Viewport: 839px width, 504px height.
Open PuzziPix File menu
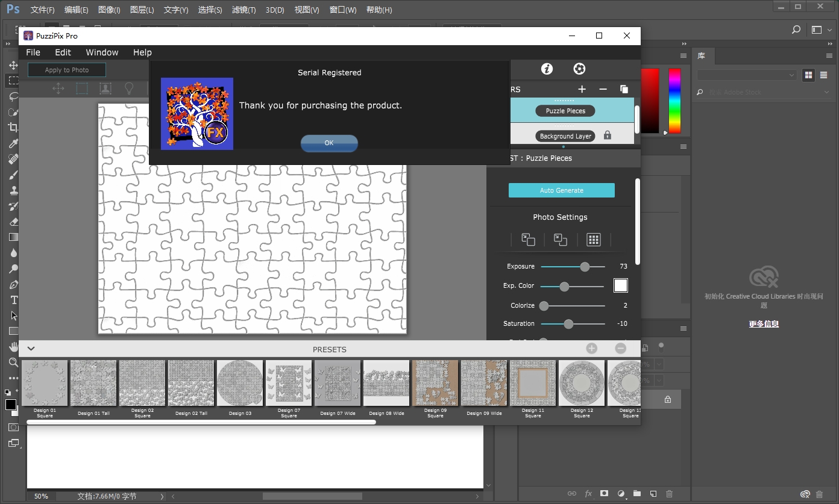pos(33,52)
